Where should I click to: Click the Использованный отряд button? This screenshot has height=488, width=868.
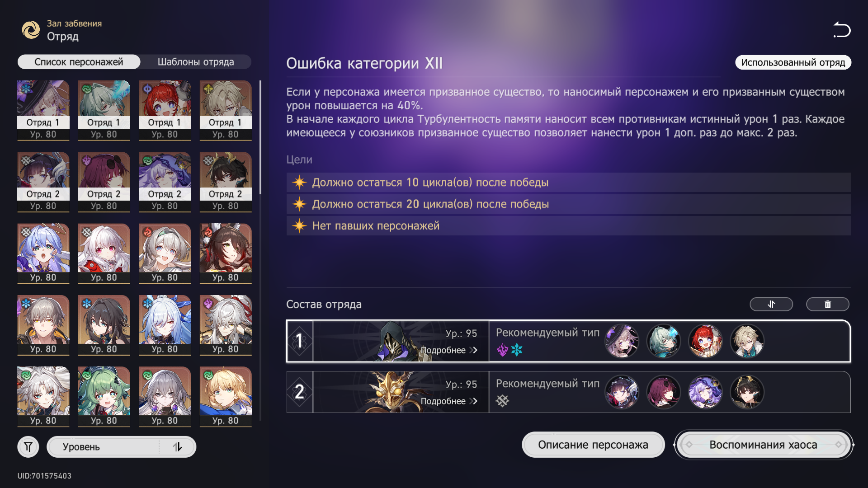[793, 62]
